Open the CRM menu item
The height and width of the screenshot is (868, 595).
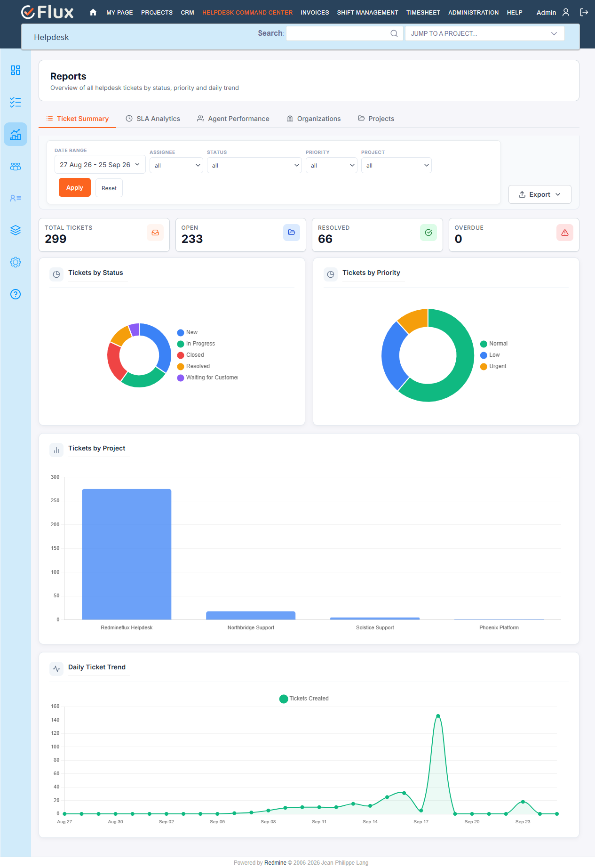point(187,13)
